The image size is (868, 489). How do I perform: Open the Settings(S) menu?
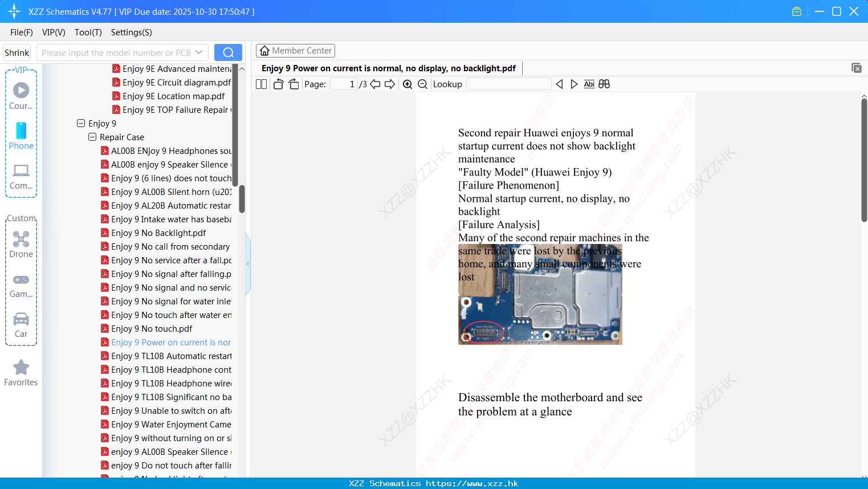click(x=132, y=32)
